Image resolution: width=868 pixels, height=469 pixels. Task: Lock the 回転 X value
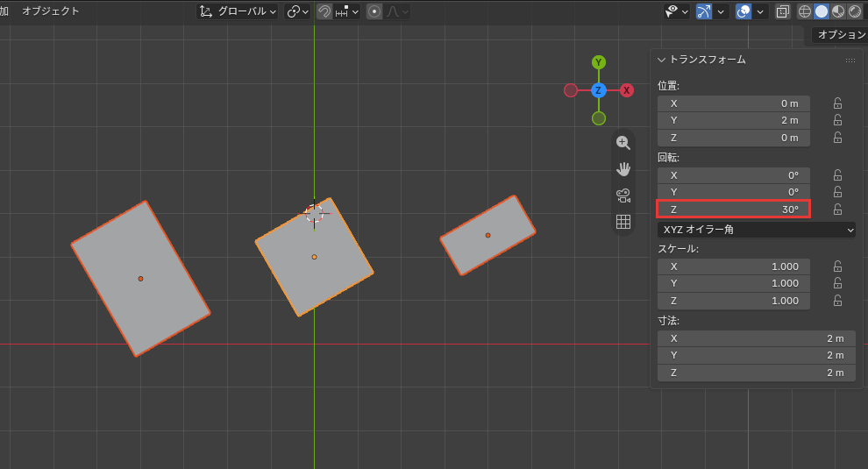pos(837,175)
